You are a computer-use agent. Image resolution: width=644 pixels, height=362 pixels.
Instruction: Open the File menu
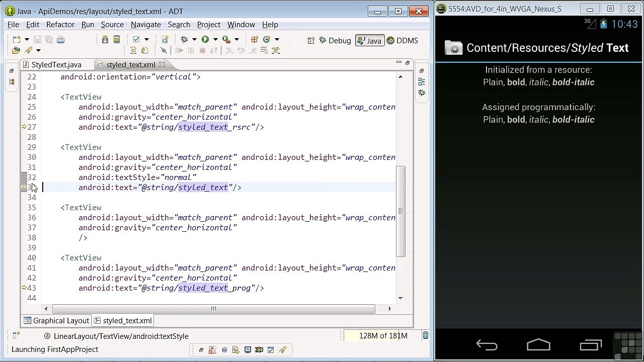[13, 25]
